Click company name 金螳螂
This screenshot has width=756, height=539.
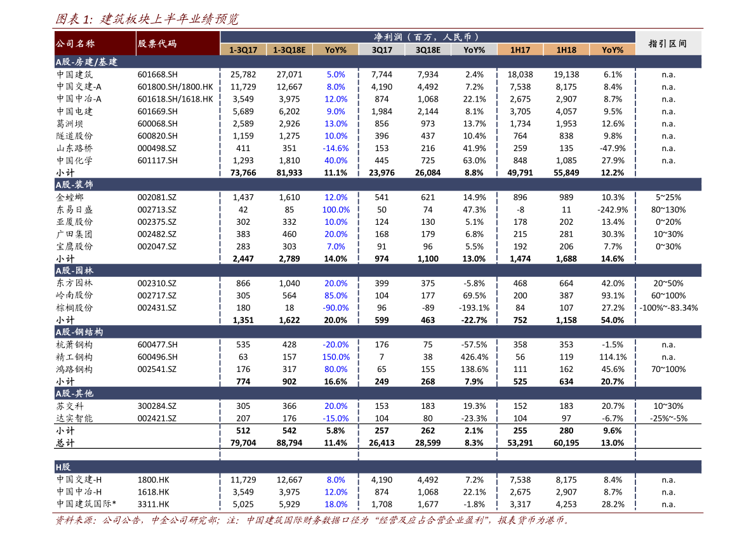click(70, 197)
